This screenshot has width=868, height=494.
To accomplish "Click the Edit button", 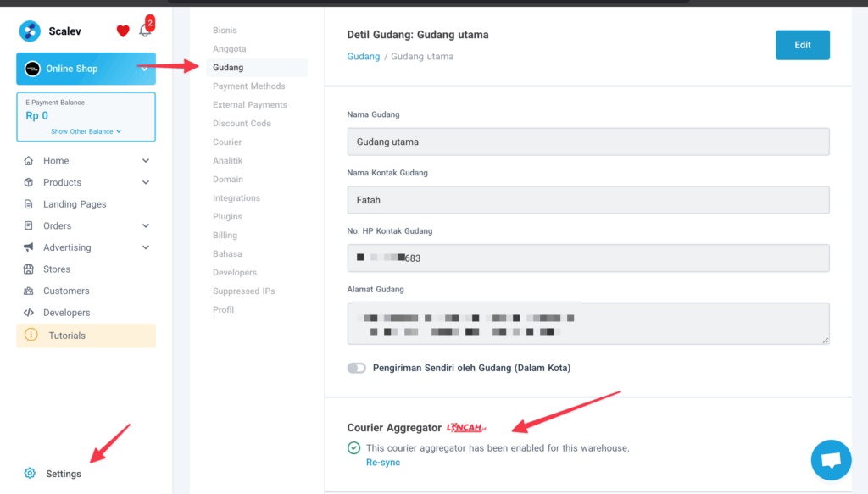I will click(802, 45).
